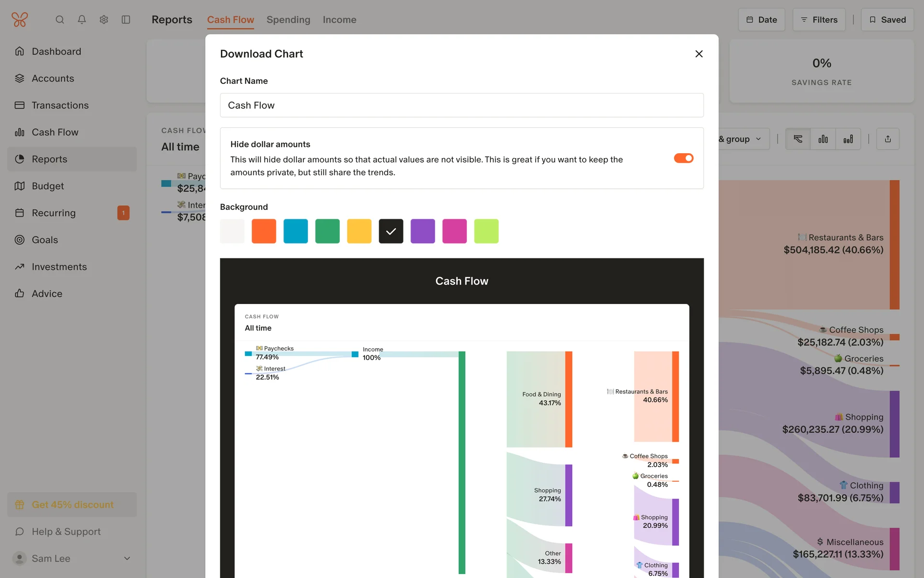
Task: Open the settings gear icon
Action: [104, 20]
